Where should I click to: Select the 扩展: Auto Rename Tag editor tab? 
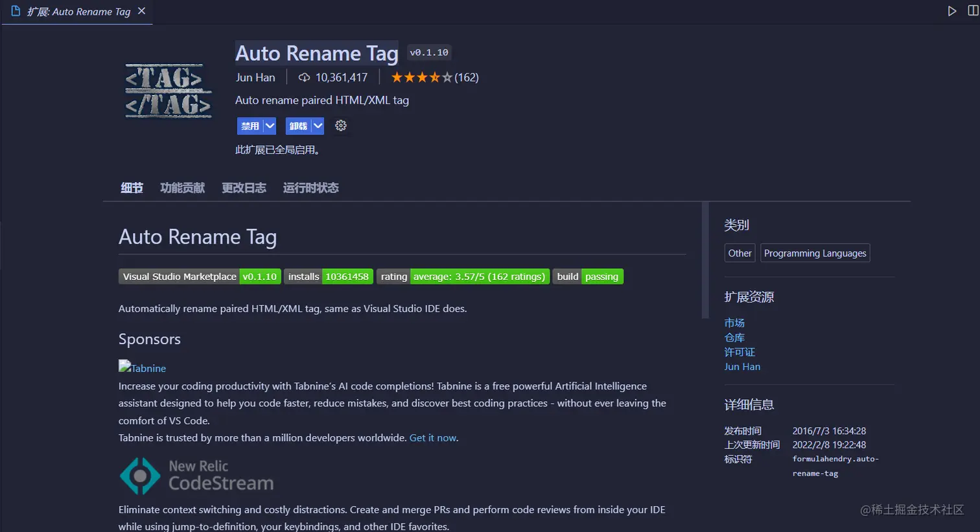click(77, 12)
